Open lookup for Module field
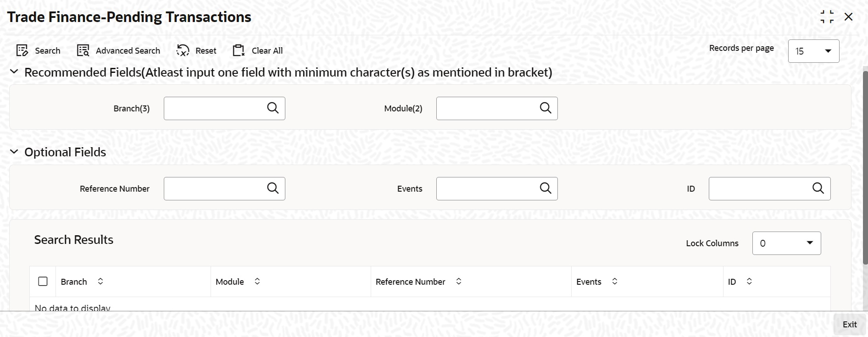This screenshot has width=868, height=337. [x=545, y=108]
